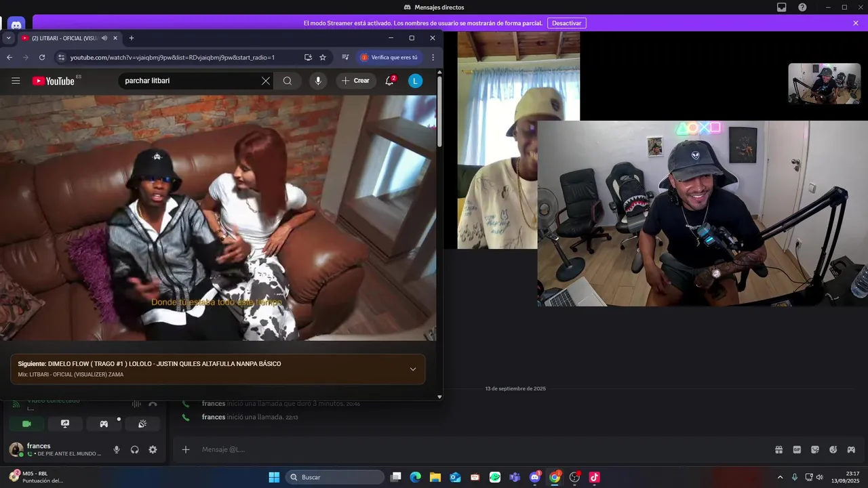The width and height of the screenshot is (868, 488).
Task: Show hidden system tray icons chevron
Action: [780, 477]
